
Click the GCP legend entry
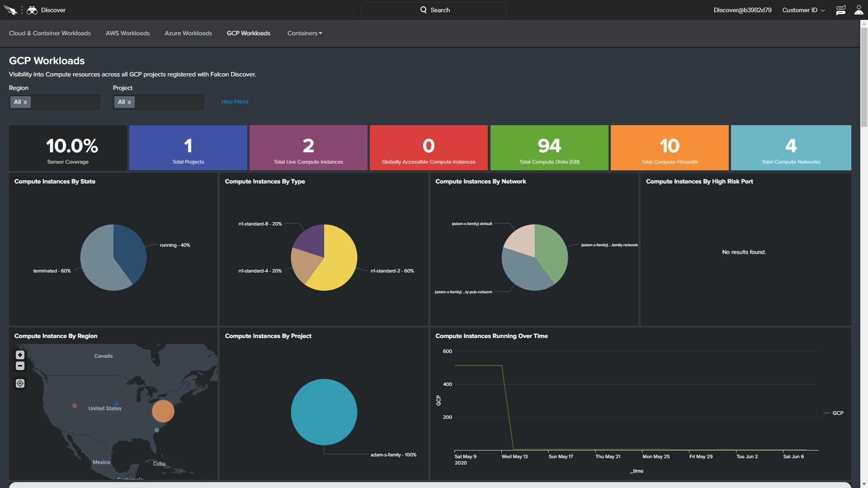pos(833,413)
